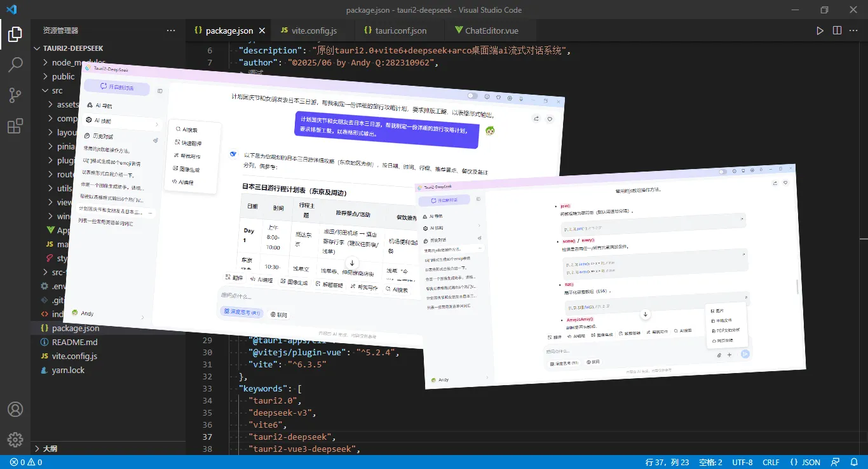Image resolution: width=868 pixels, height=469 pixels.
Task: Click the scroll-to-bottom arrow in the Japan-trip window
Action: 351,262
